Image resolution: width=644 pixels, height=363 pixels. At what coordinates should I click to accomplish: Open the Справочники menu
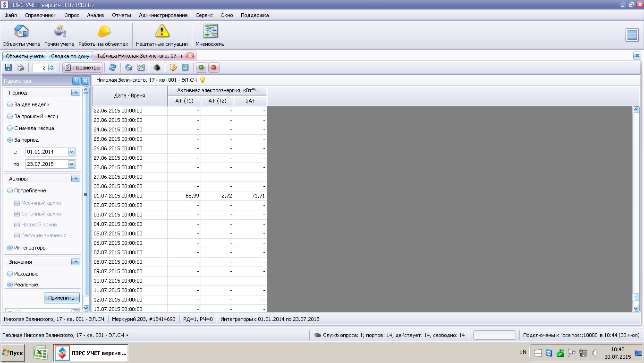coord(41,15)
